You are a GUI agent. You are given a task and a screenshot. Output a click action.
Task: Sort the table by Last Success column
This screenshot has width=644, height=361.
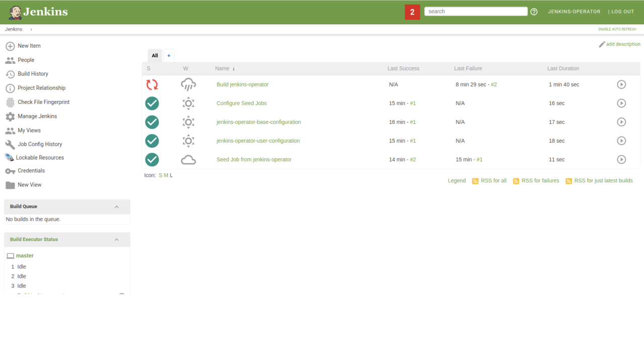point(403,68)
